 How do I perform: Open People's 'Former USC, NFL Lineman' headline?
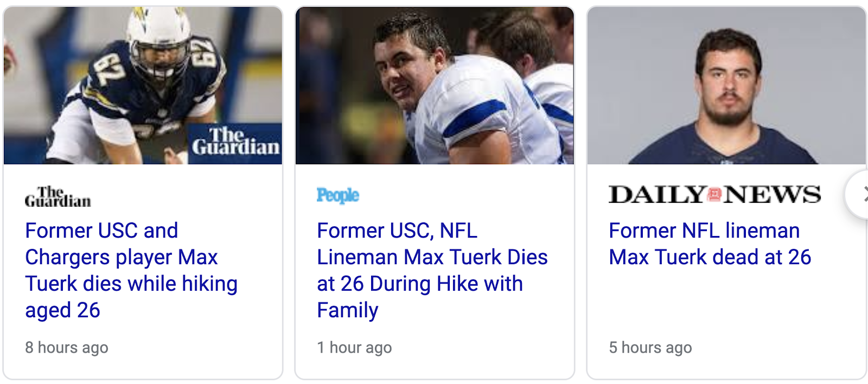[432, 270]
